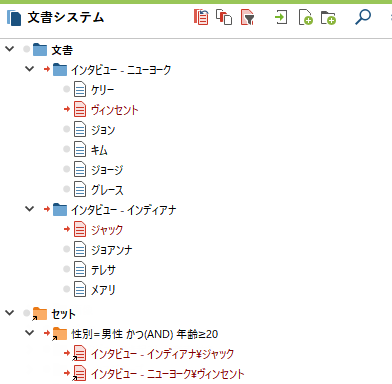Image resolution: width=392 pixels, height=384 pixels.
Task: Open search with the magnifier icon
Action: 363,17
